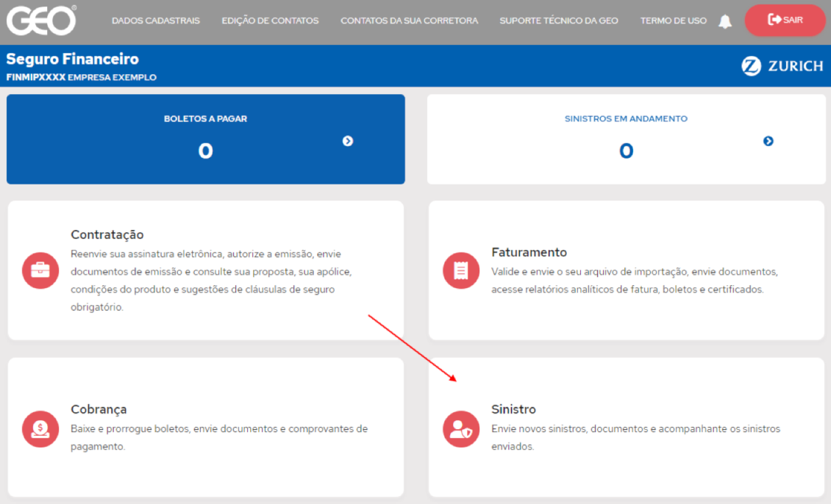
Task: Expand the Boletos a Pagar card arrow
Action: [x=348, y=142]
